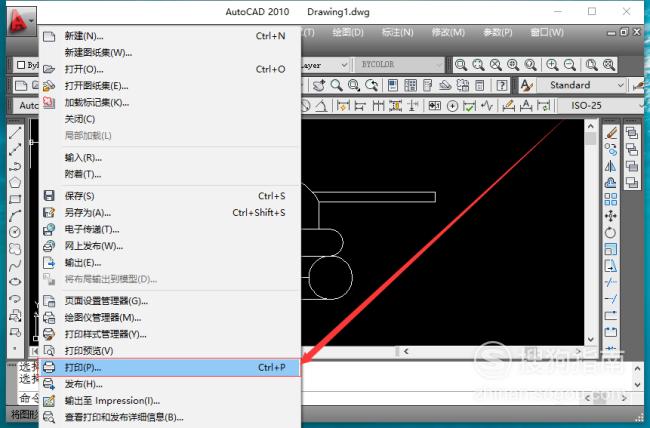Open the 参数(P) menu
The image size is (650, 428).
click(497, 32)
